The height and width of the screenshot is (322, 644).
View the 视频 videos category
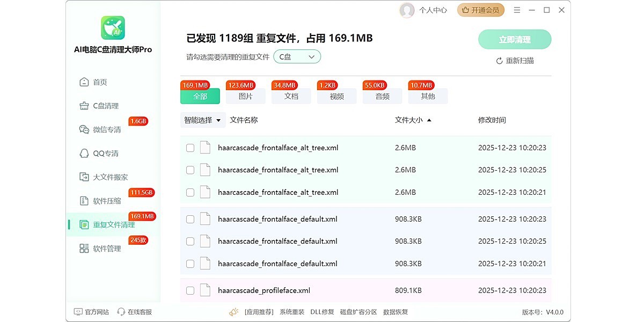pyautogui.click(x=336, y=96)
